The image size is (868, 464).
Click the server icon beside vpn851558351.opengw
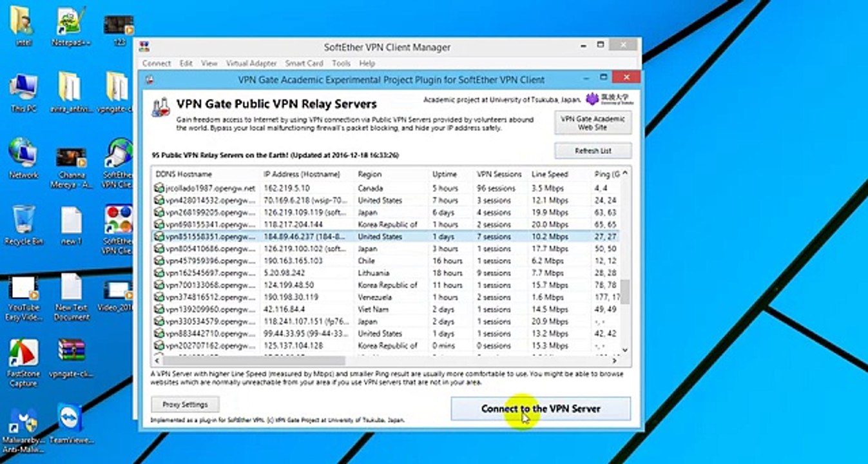point(159,237)
